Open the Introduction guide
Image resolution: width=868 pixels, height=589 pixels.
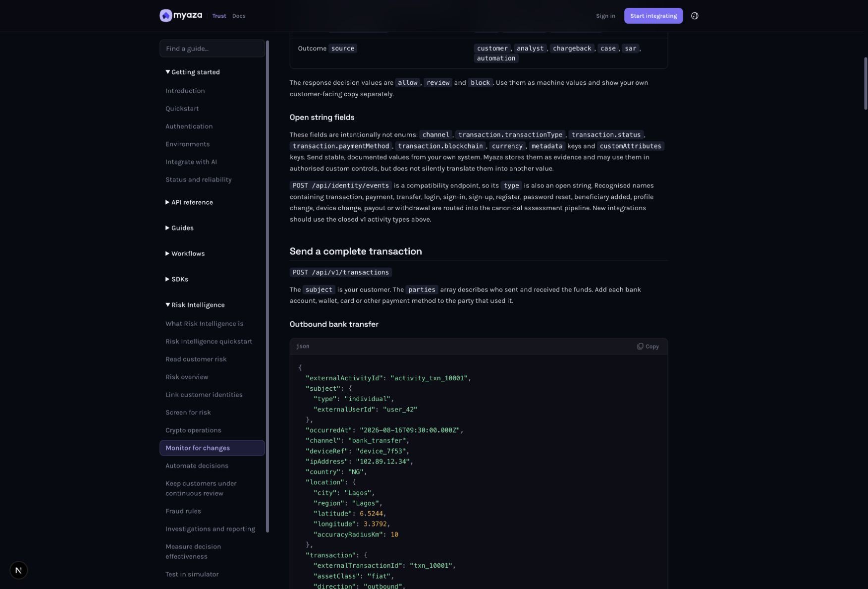point(185,91)
